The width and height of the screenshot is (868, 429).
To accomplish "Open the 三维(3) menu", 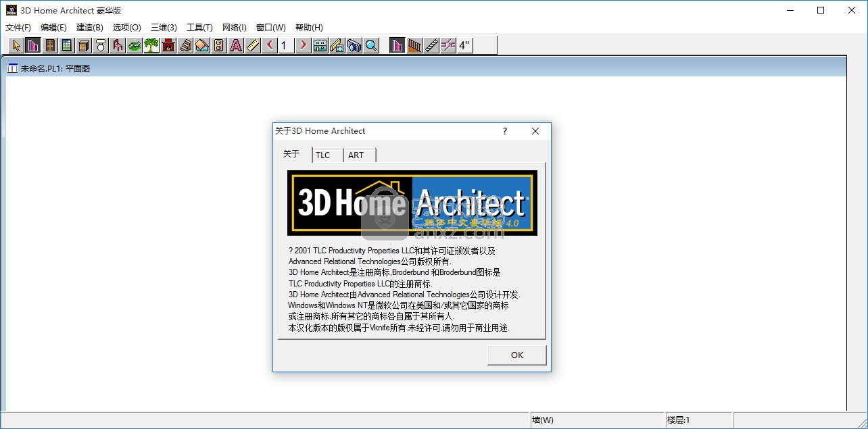I will coord(164,28).
